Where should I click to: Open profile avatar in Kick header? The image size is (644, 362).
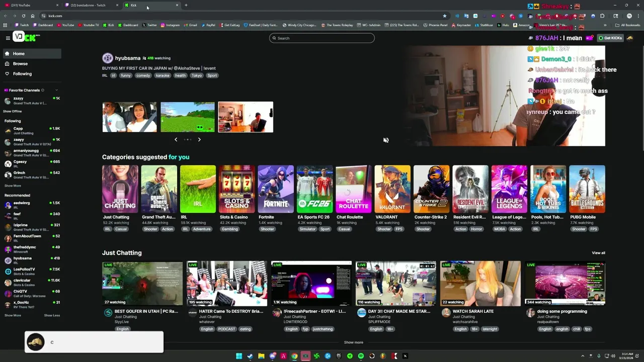click(630, 38)
